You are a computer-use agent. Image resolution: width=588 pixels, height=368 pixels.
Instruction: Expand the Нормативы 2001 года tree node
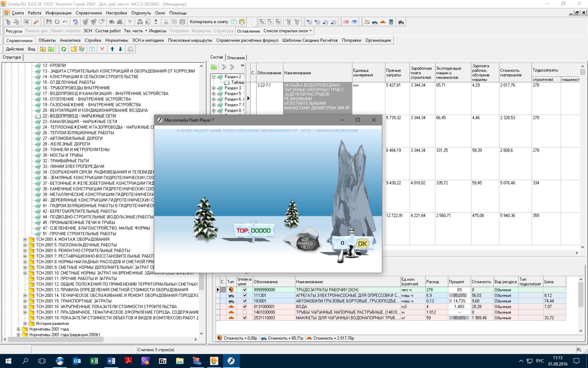tap(18, 329)
